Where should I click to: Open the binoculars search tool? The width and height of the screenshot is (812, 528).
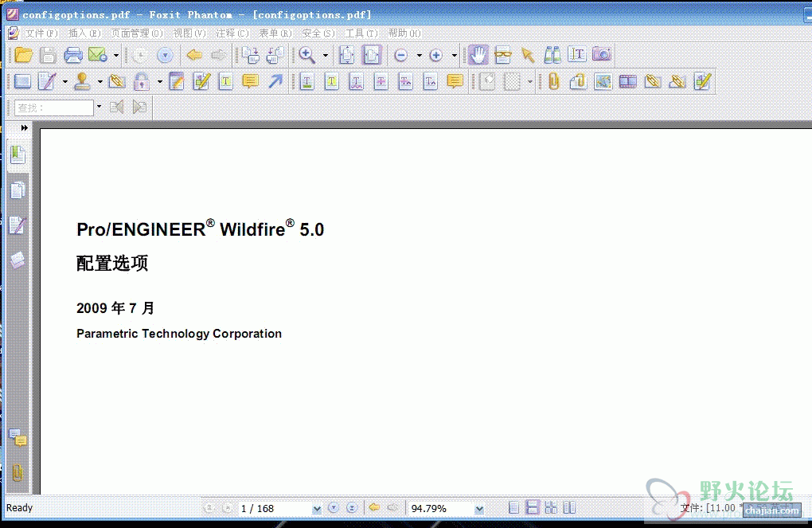(552, 55)
